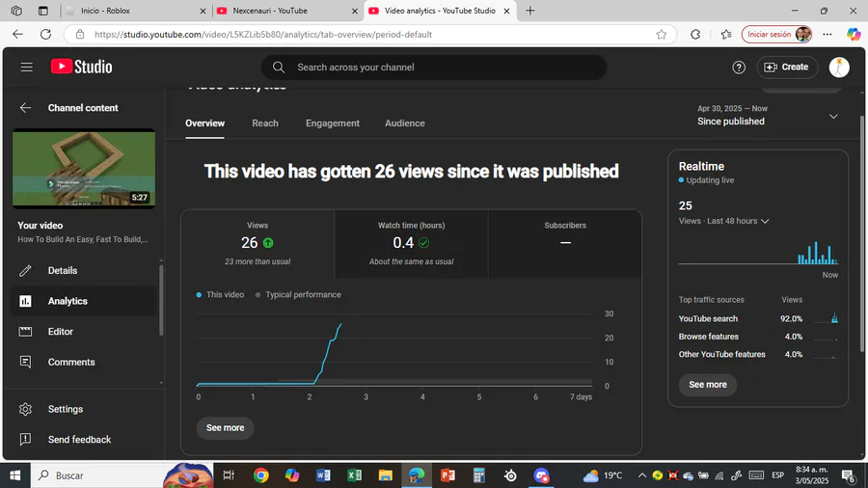The width and height of the screenshot is (868, 488).
Task: Open the YouTube Studio hamburger menu
Action: point(27,67)
